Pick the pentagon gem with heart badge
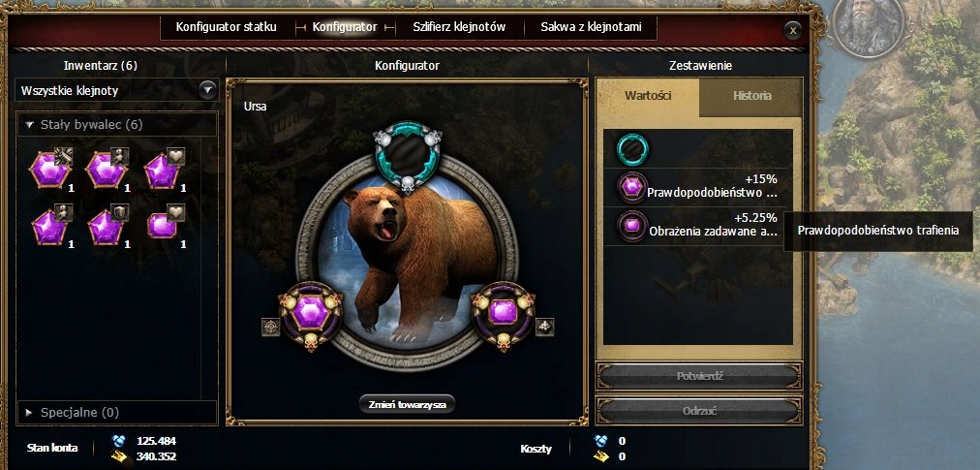This screenshot has height=470, width=980. [x=163, y=171]
